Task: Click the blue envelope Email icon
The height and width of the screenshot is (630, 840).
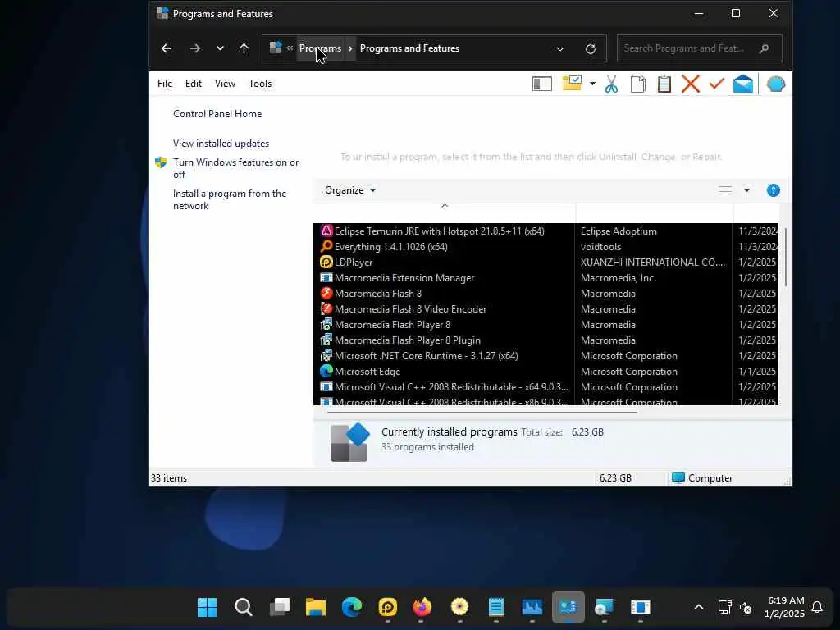Action: [743, 84]
